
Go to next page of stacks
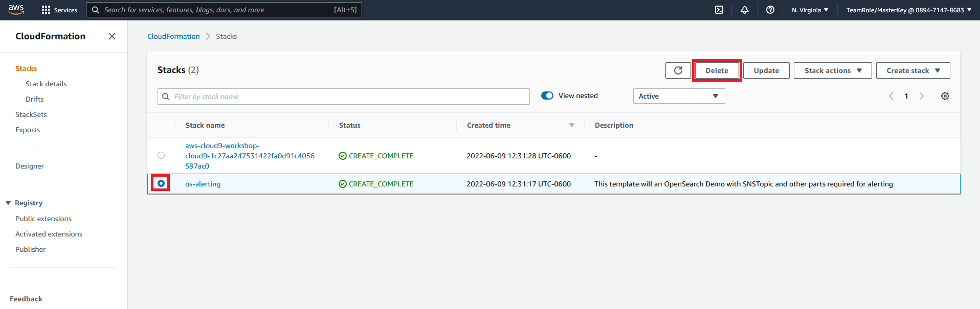tap(922, 96)
